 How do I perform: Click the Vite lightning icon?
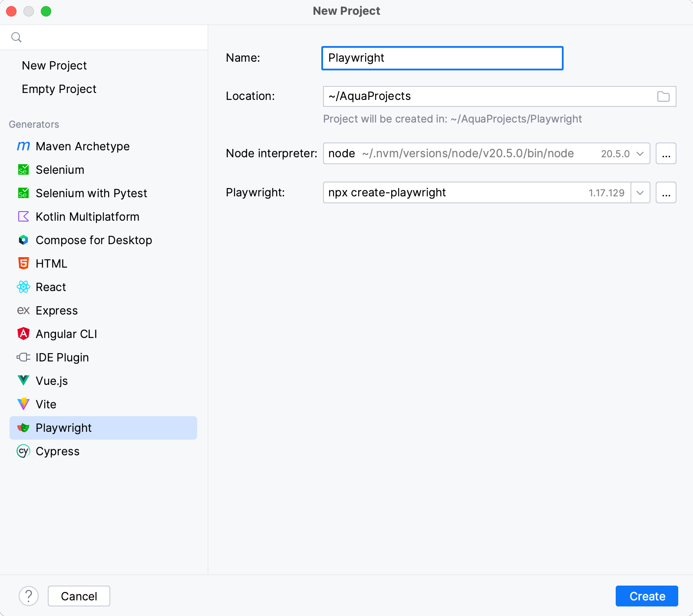pos(23,404)
